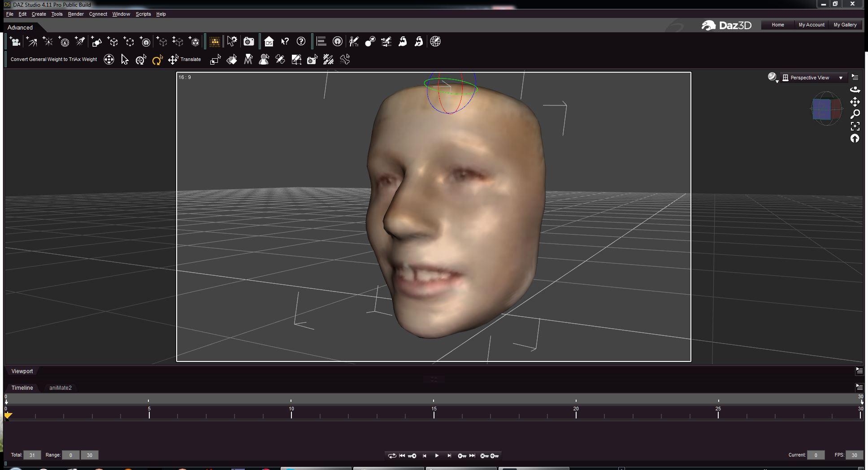Toggle loop playback in the timeline
Image resolution: width=868 pixels, height=470 pixels.
(x=392, y=456)
